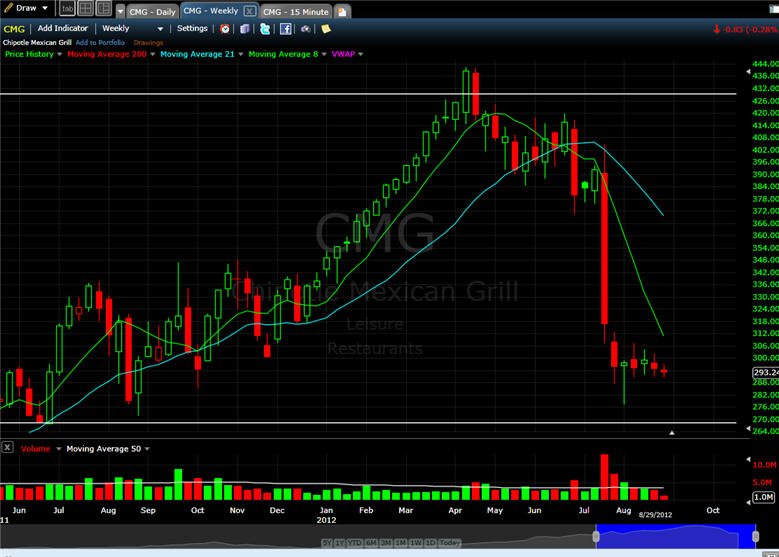Image resolution: width=779 pixels, height=557 pixels.
Task: Expand Moving Average 8 options arrow
Action: click(324, 54)
